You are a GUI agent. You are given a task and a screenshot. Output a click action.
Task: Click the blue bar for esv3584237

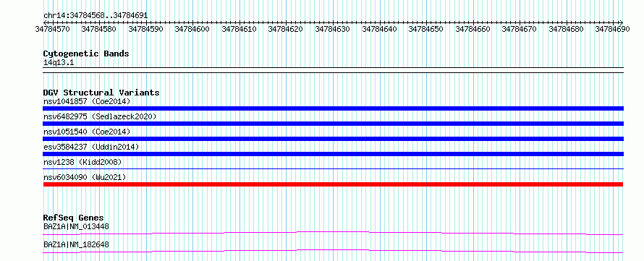click(333, 154)
